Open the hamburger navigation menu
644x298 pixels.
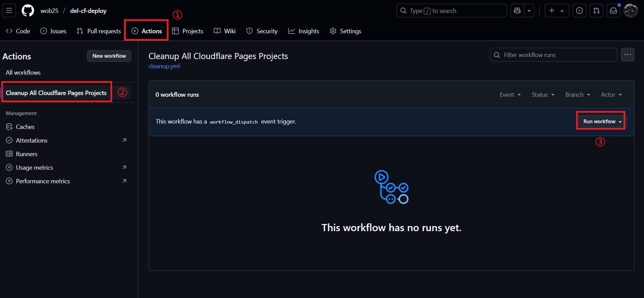(9, 11)
